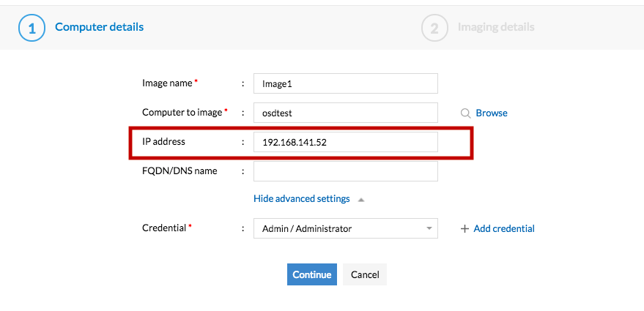Click into the Computer to image field
This screenshot has width=644, height=311.
[345, 113]
